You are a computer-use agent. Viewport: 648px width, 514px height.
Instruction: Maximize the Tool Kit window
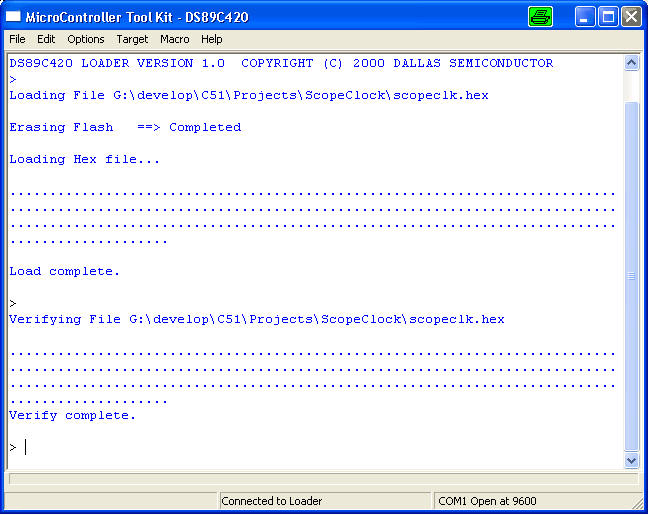[608, 17]
